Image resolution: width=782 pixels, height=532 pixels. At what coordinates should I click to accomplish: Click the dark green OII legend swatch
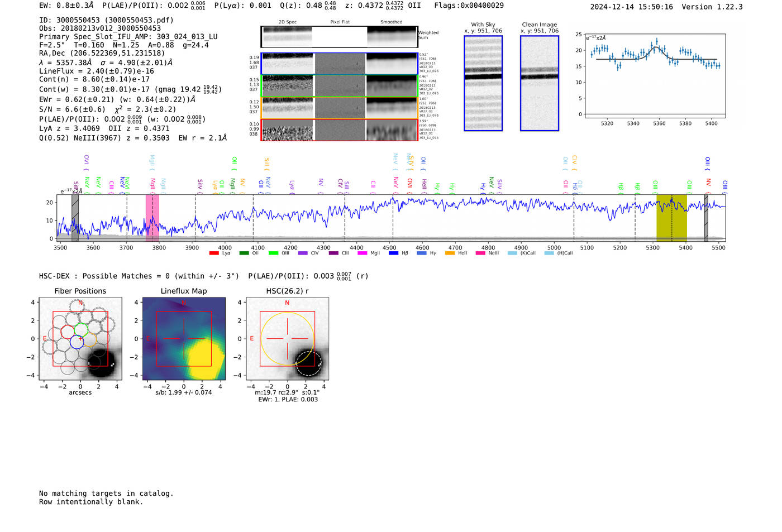click(244, 253)
